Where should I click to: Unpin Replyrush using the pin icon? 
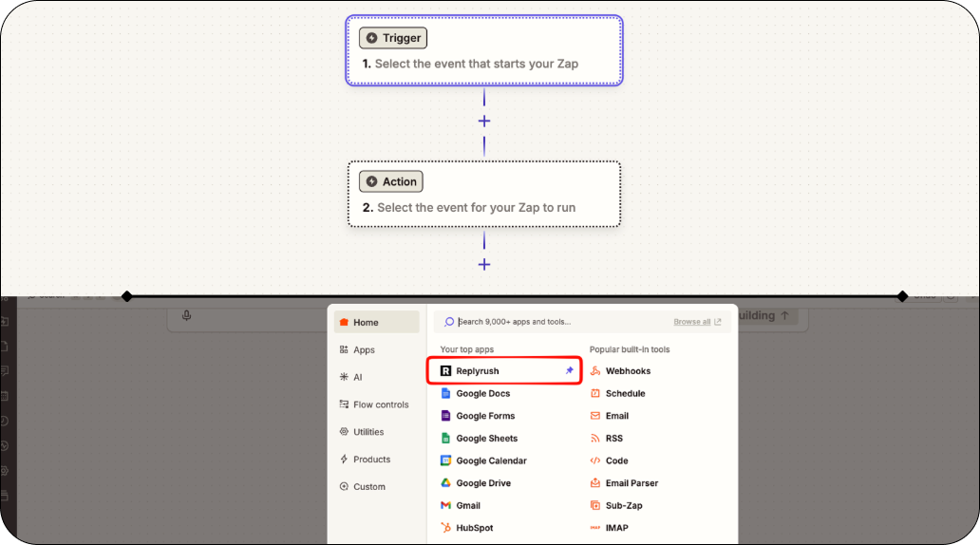tap(570, 370)
